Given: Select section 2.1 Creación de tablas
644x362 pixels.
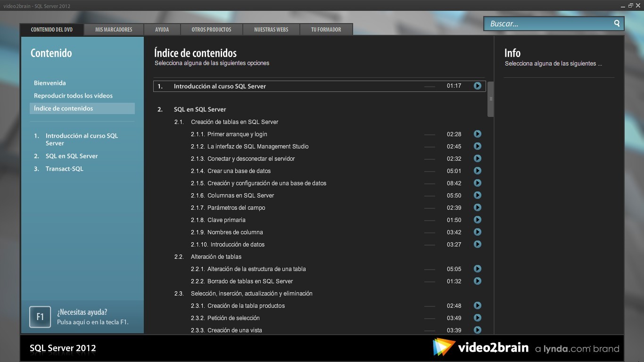Looking at the screenshot, I should [x=234, y=122].
